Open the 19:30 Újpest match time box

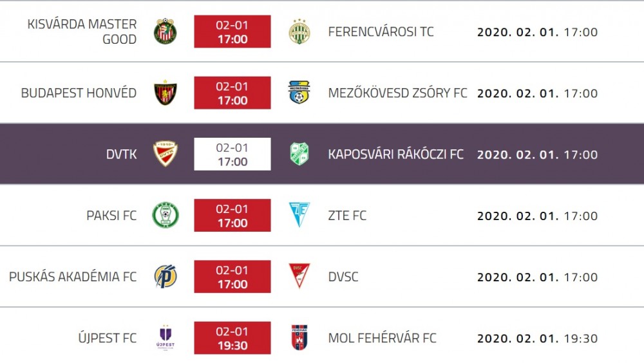point(232,338)
